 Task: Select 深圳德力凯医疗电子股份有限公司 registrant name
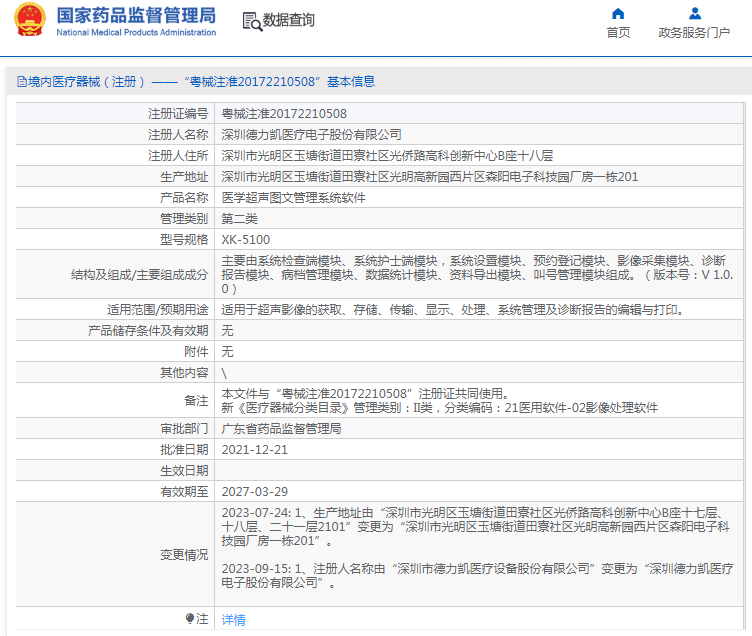pyautogui.click(x=311, y=135)
